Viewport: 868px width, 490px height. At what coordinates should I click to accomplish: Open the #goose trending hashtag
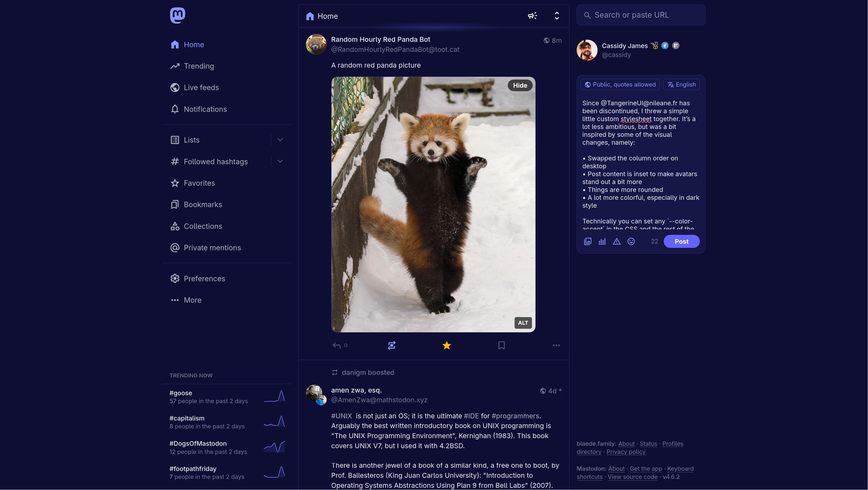181,393
